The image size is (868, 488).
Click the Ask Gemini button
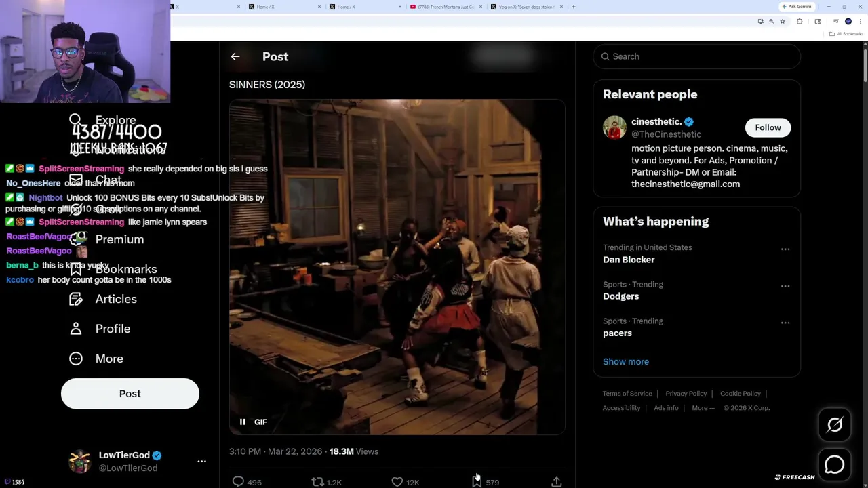coord(797,7)
